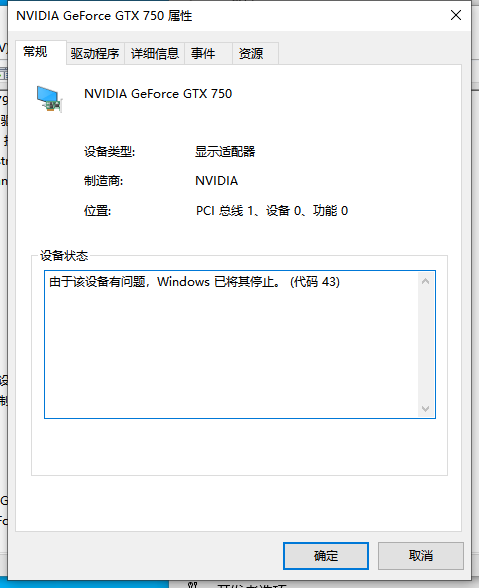479x588 pixels.
Task: Open the 驱动程序 tab
Action: click(x=95, y=54)
